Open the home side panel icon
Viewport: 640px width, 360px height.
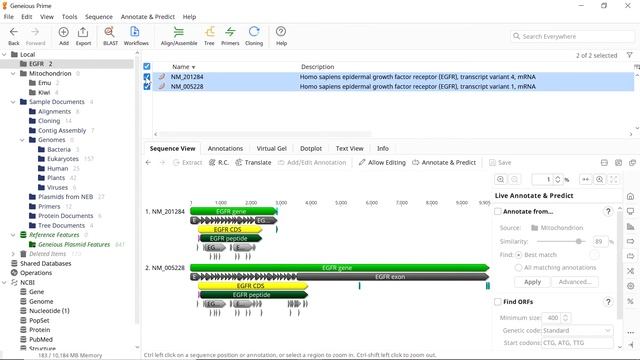pos(631,196)
